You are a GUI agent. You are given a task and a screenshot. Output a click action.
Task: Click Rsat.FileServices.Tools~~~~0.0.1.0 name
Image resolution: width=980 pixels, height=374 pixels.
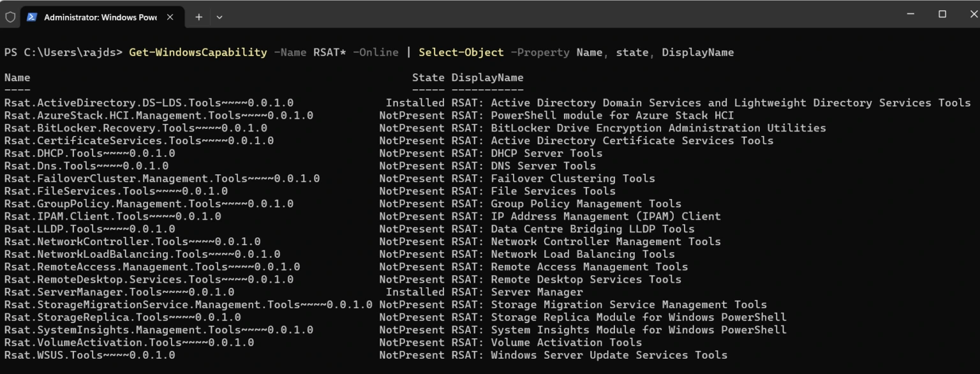click(x=116, y=191)
